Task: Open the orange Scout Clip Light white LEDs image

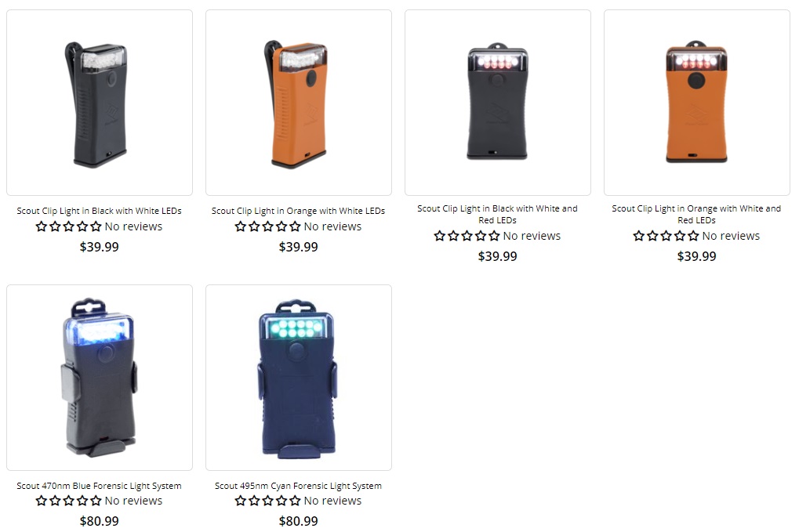Action: [x=299, y=103]
